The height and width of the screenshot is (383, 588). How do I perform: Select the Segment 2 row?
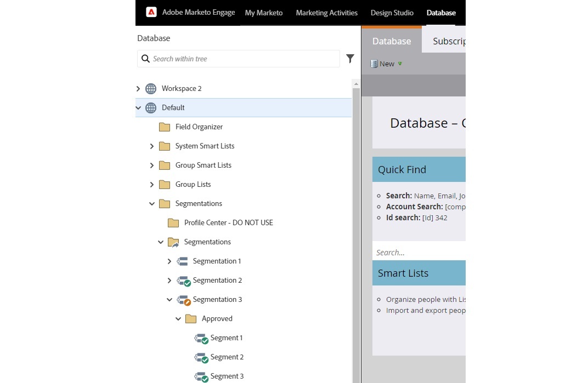(x=227, y=357)
